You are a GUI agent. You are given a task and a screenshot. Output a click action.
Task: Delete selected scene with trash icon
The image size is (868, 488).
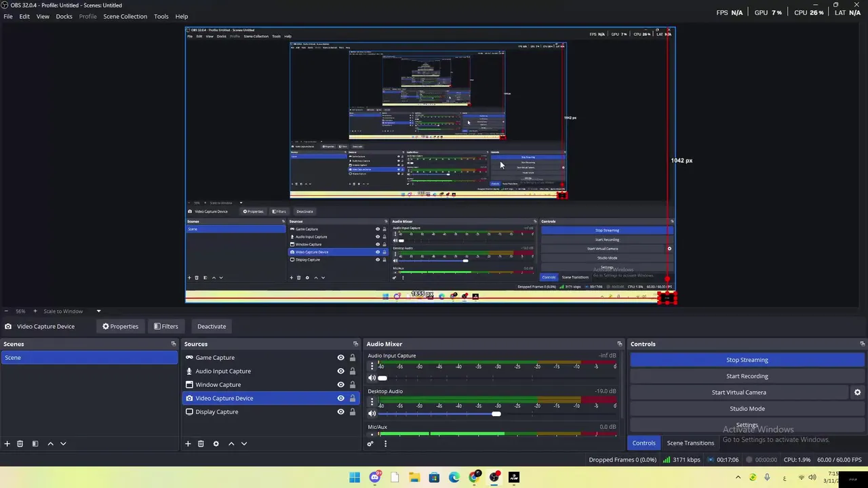click(20, 443)
